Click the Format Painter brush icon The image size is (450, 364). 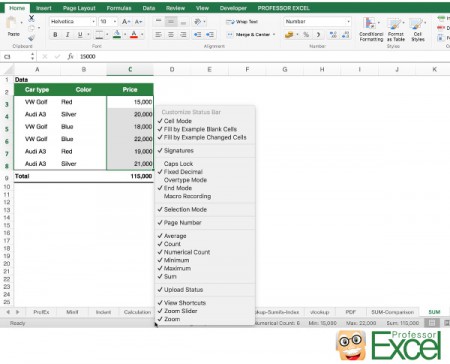[x=31, y=38]
